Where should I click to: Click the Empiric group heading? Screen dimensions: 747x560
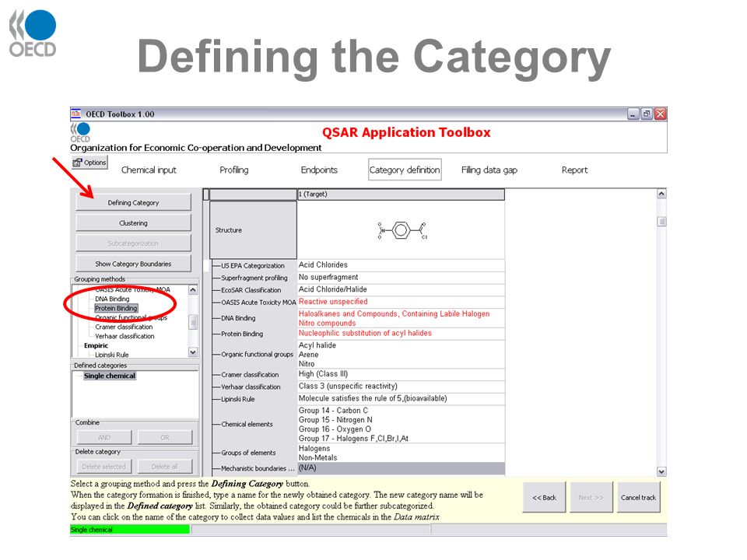coord(96,345)
